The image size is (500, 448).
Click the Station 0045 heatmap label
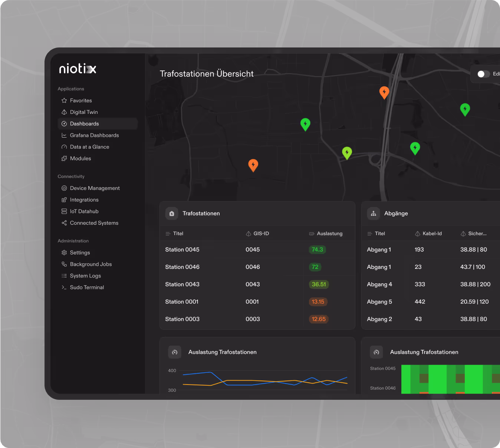pos(383,369)
